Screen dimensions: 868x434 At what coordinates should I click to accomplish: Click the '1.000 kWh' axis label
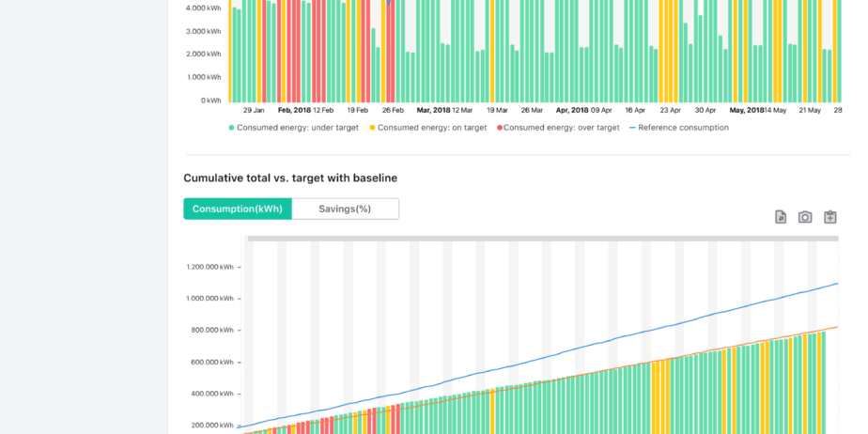point(203,77)
